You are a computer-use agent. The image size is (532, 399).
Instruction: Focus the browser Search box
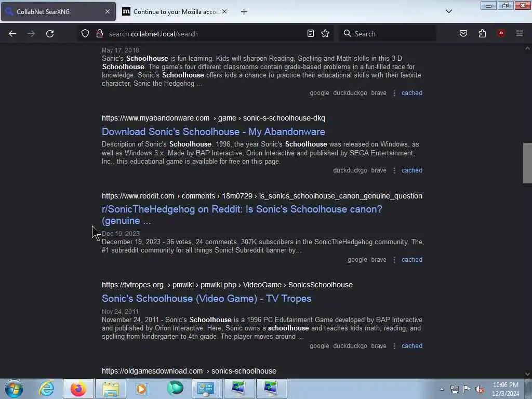pos(388,34)
